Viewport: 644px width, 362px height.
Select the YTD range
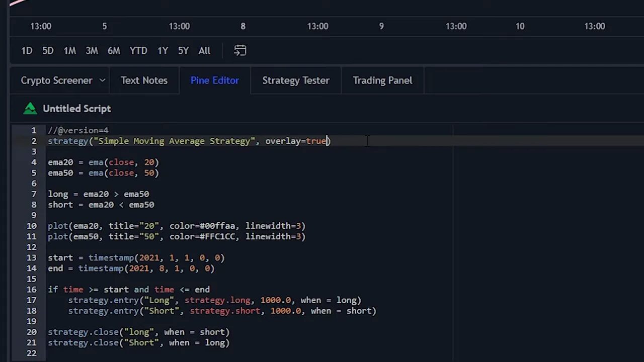[x=138, y=50]
